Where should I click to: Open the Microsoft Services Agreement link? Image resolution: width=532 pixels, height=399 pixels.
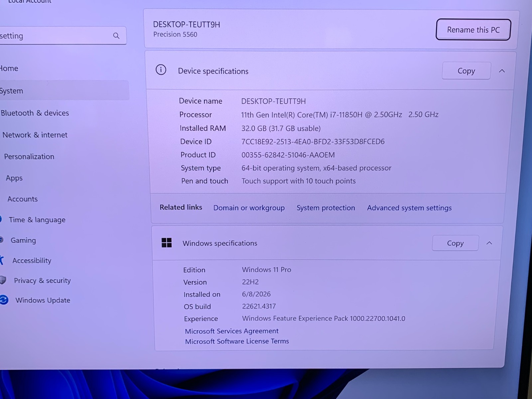232,331
